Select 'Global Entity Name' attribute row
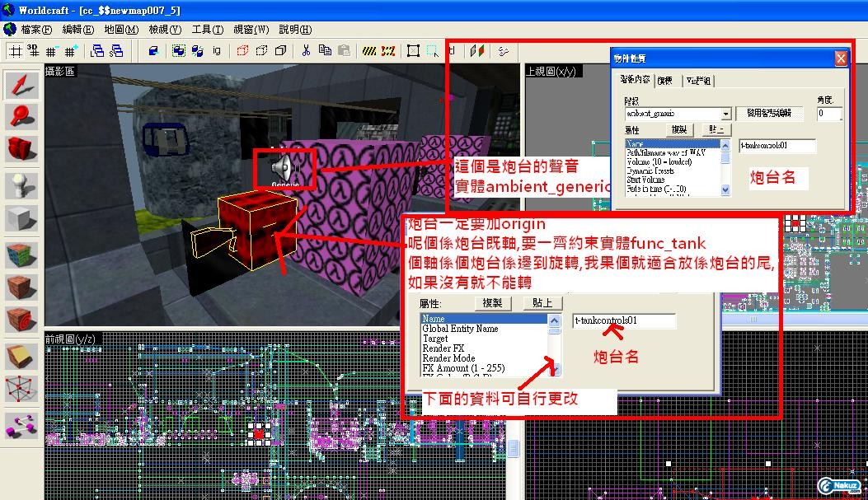The width and height of the screenshot is (868, 500). point(484,329)
